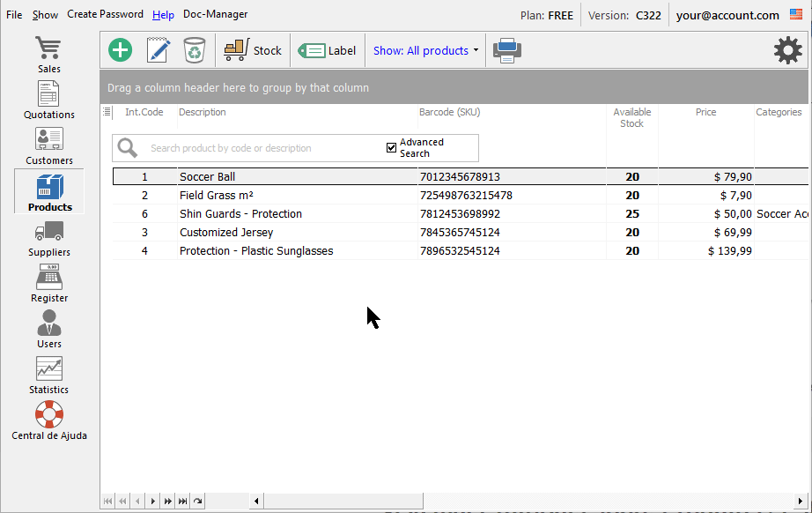Open the column chooser grid icon
The width and height of the screenshot is (812, 513).
pos(107,111)
